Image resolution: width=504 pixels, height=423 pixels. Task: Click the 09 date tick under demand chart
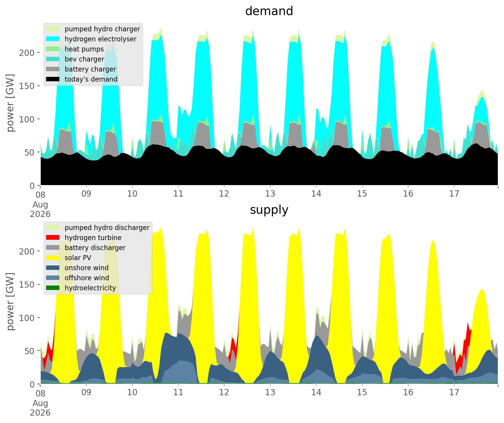pyautogui.click(x=86, y=194)
